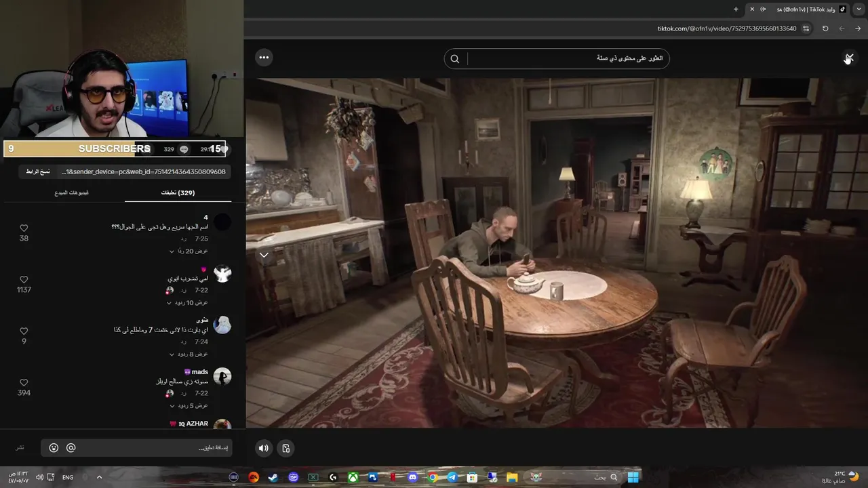Open the system volume tray icon
This screenshot has height=488, width=868.
tap(39, 477)
